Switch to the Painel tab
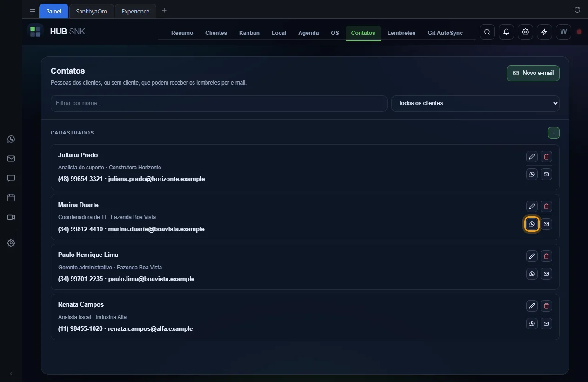Viewport: 588px width, 382px height. (x=53, y=11)
